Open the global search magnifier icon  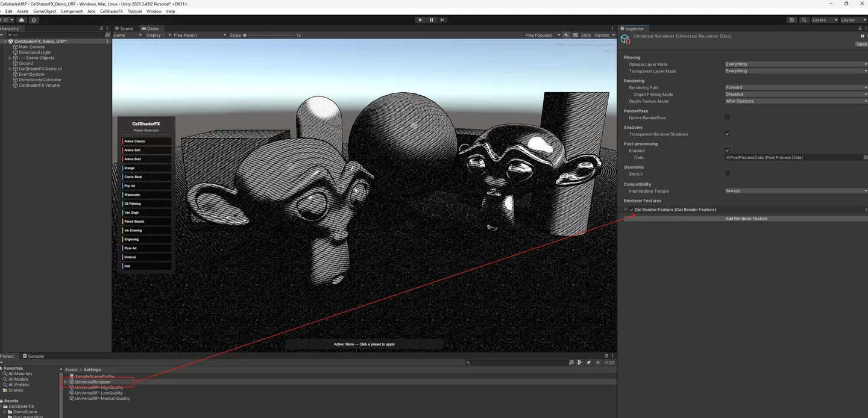(804, 20)
